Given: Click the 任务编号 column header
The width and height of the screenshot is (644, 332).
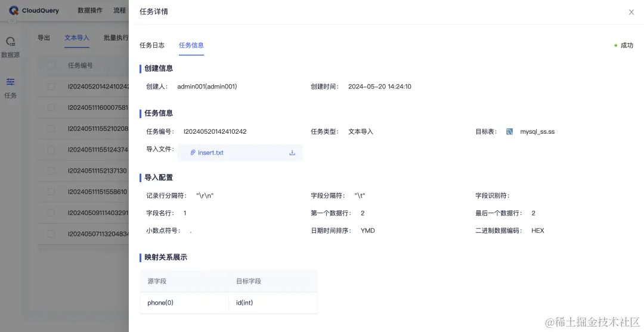Looking at the screenshot, I should [x=80, y=65].
